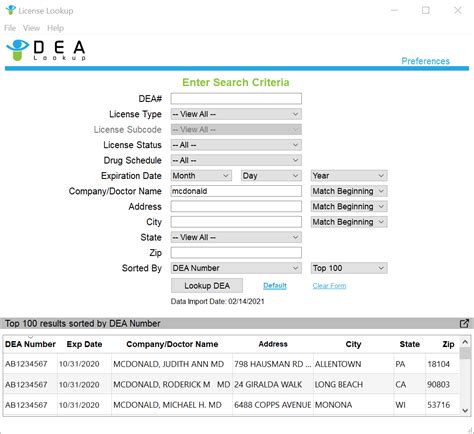Click the Clear Form link
Image resolution: width=474 pixels, height=434 pixels.
tap(329, 286)
